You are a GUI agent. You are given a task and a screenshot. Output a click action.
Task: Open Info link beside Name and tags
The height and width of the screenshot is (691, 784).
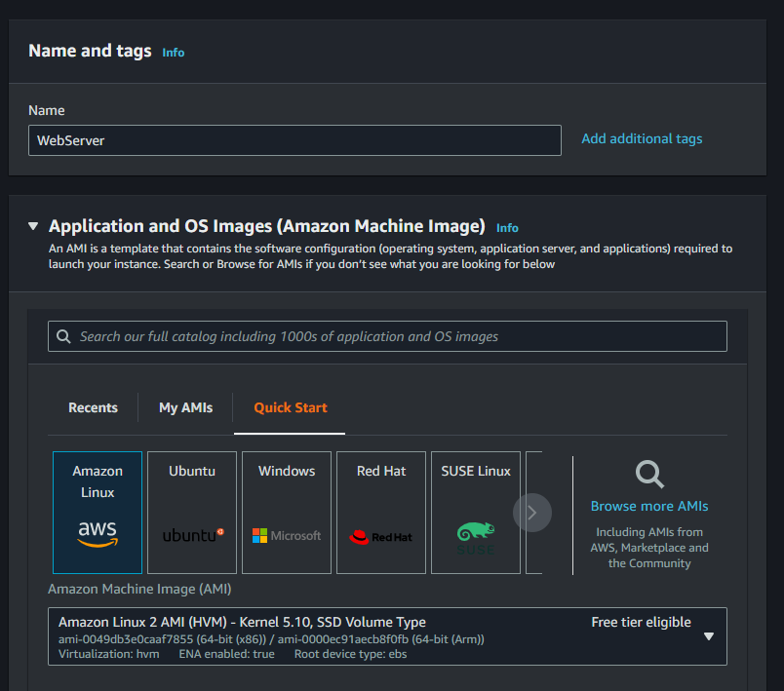click(173, 53)
